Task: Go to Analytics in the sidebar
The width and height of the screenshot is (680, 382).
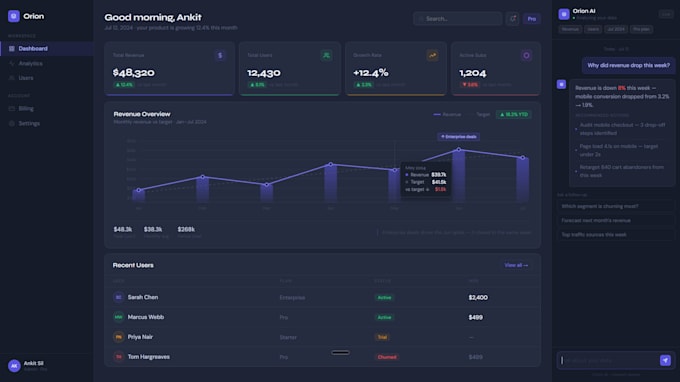Action: [30, 63]
